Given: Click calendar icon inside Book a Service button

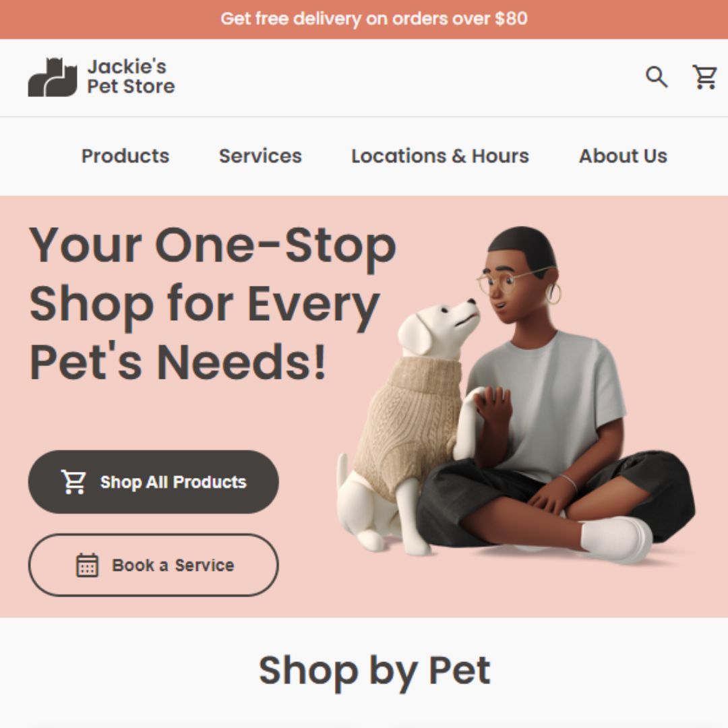Looking at the screenshot, I should tap(87, 565).
